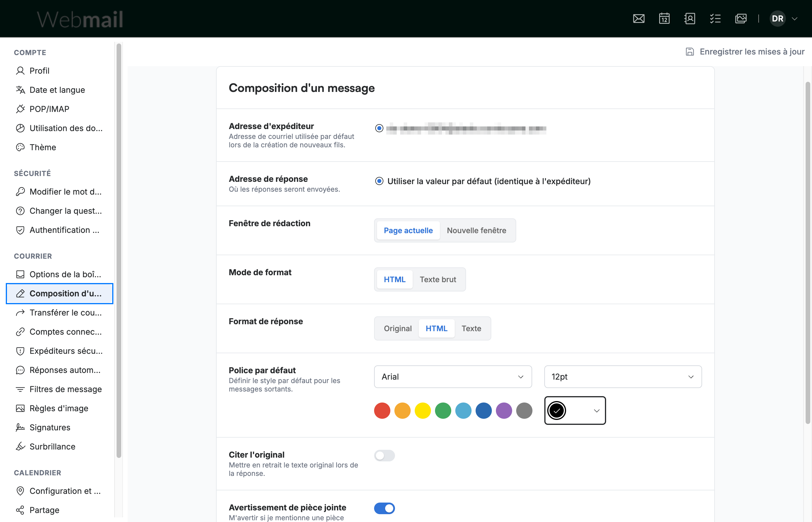The height and width of the screenshot is (522, 812).
Task: Open the Contacts icon in header
Action: tap(690, 19)
